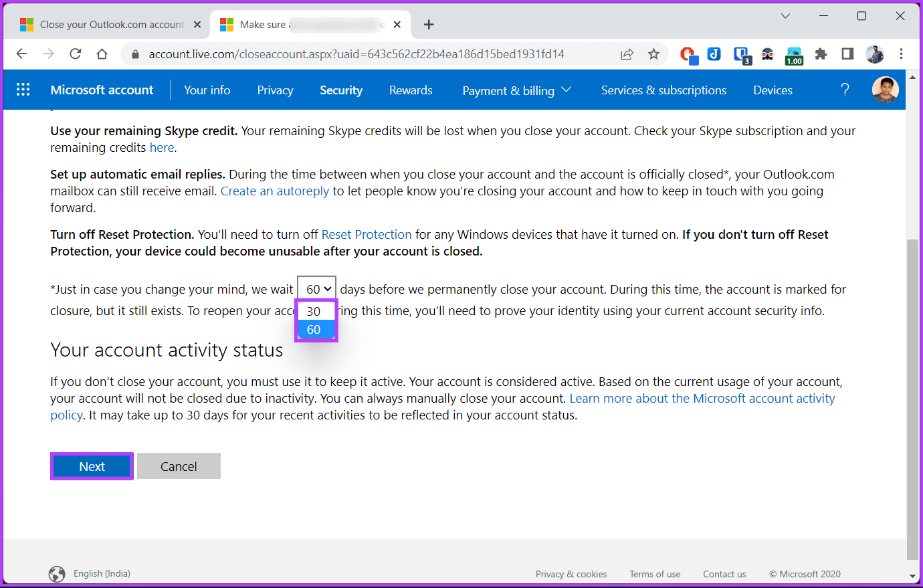Click the scrollbar down arrow
Image resolution: width=923 pixels, height=588 pixels.
point(912,576)
